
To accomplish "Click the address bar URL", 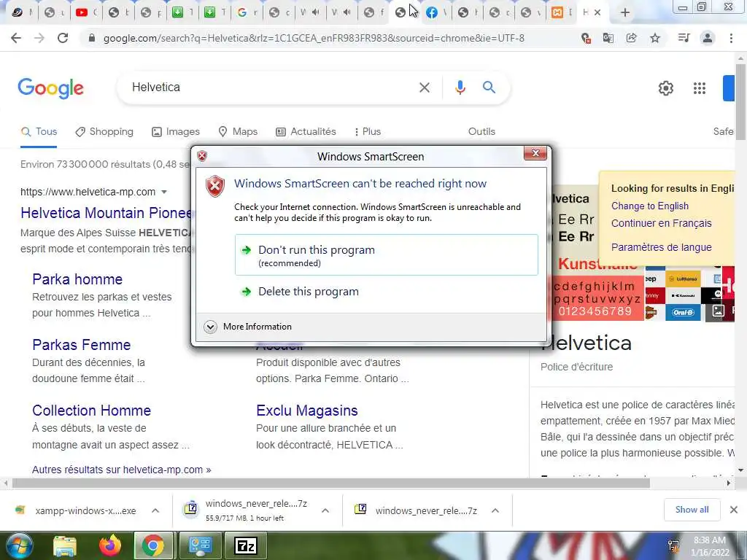I will coord(314,38).
